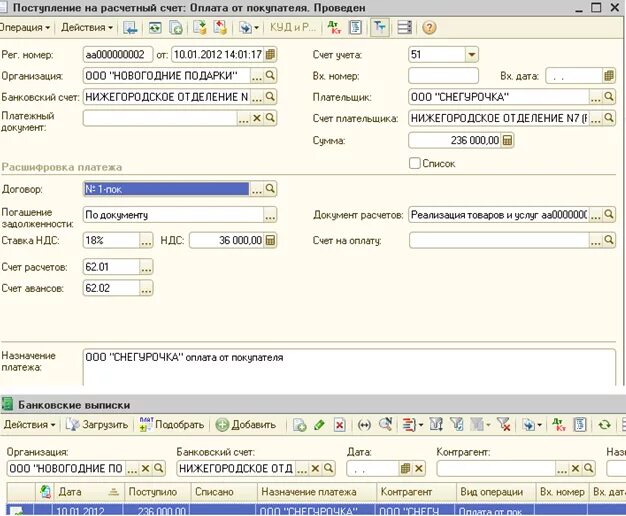Open the document report icon in payment toolbar
This screenshot has height=516, width=626.
pos(355,28)
